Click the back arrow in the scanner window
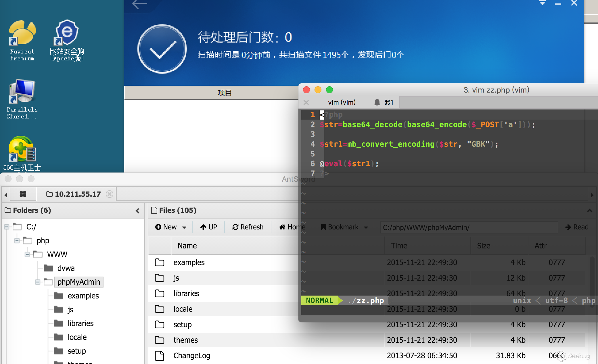The width and height of the screenshot is (598, 364). click(x=140, y=4)
